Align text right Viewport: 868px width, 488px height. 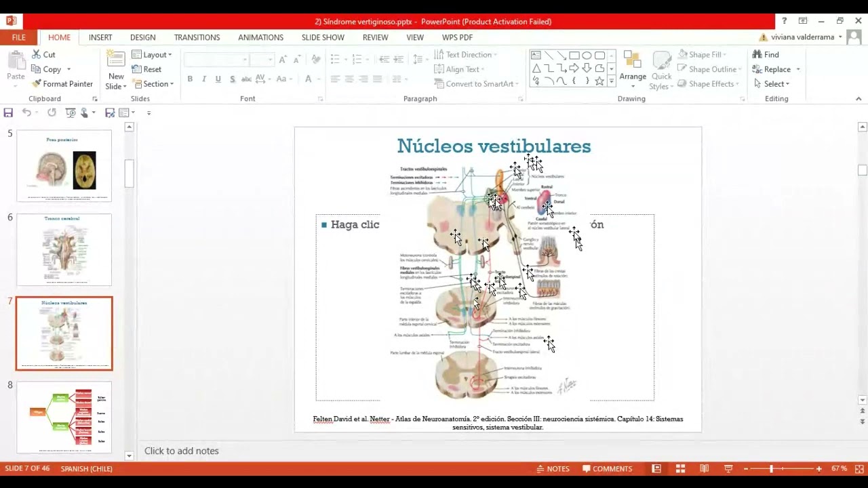click(363, 79)
